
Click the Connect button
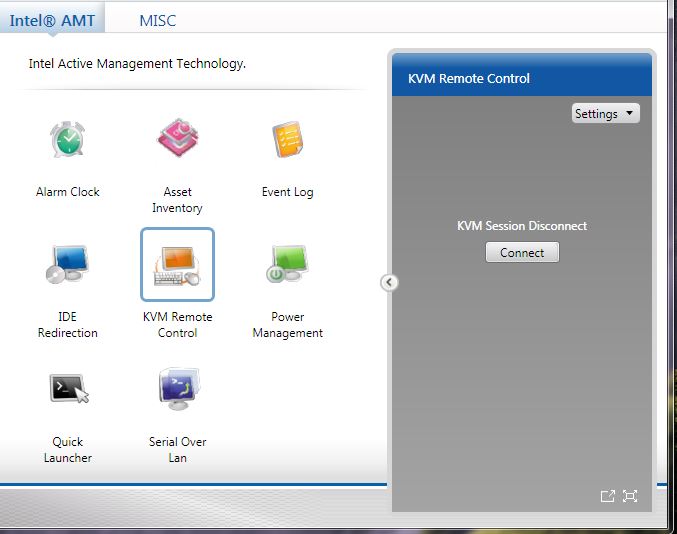(522, 253)
